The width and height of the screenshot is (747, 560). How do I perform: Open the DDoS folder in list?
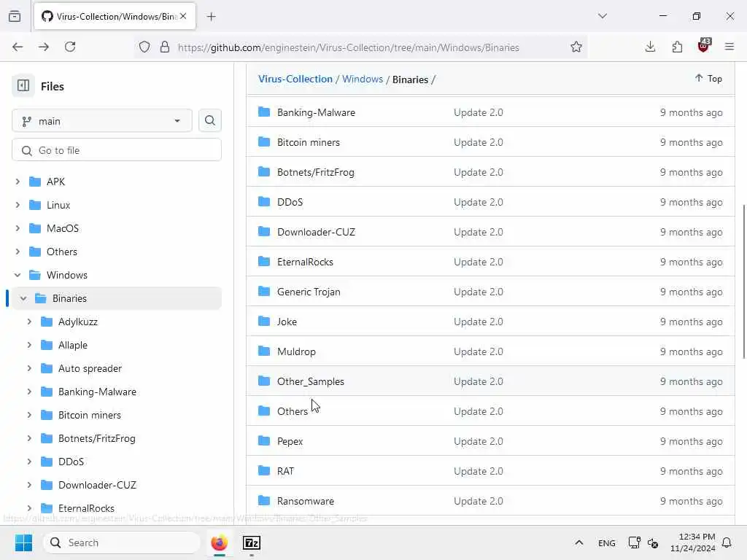pos(290,202)
